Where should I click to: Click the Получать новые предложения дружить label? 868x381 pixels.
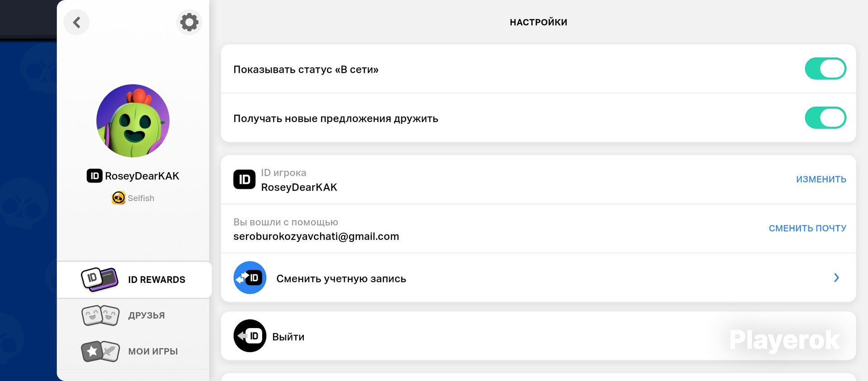tap(336, 118)
